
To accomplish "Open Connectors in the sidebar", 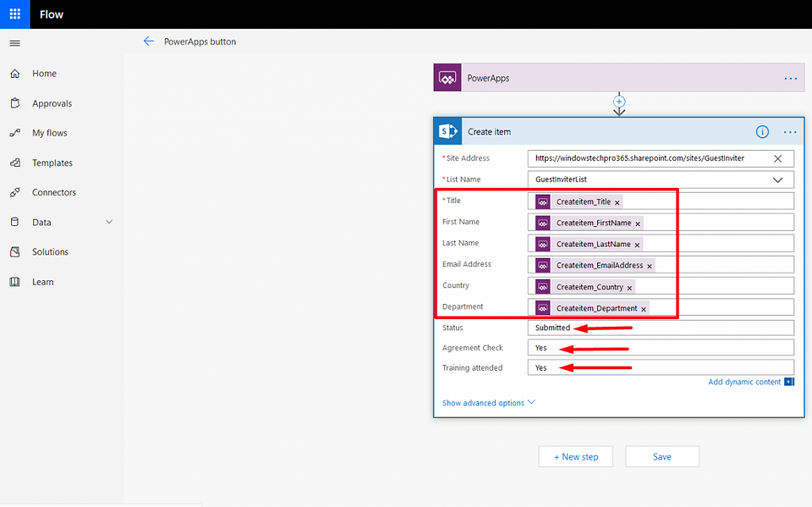I will tap(54, 192).
